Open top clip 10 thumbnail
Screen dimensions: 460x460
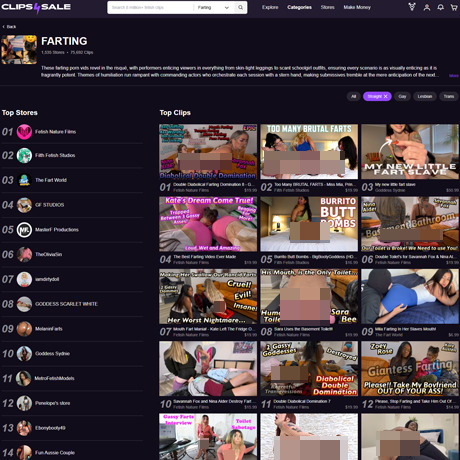(x=208, y=369)
